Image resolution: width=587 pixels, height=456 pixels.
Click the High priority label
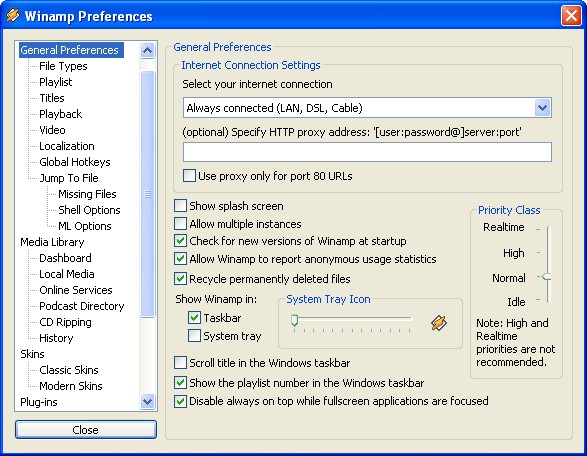click(x=514, y=253)
